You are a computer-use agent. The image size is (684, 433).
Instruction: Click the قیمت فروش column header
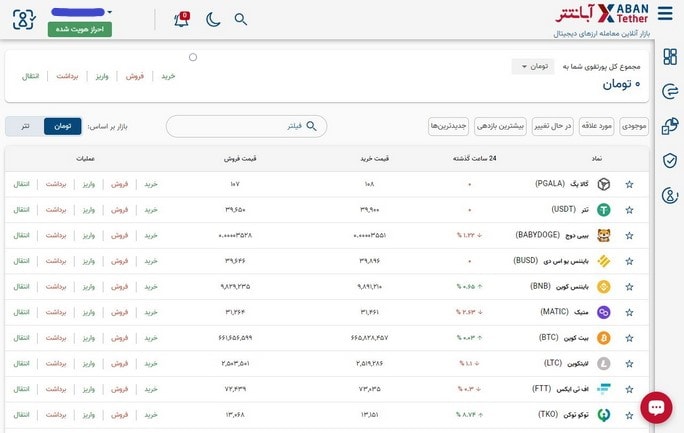click(240, 159)
